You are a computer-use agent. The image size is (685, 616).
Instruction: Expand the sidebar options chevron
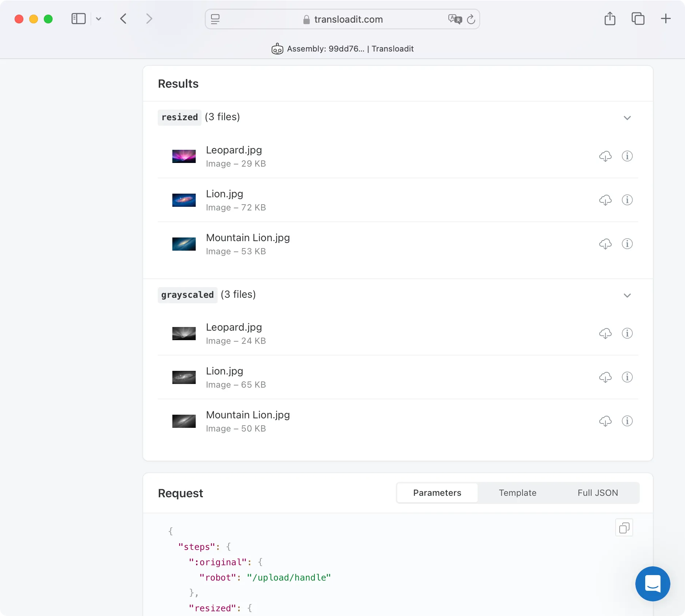pos(99,19)
